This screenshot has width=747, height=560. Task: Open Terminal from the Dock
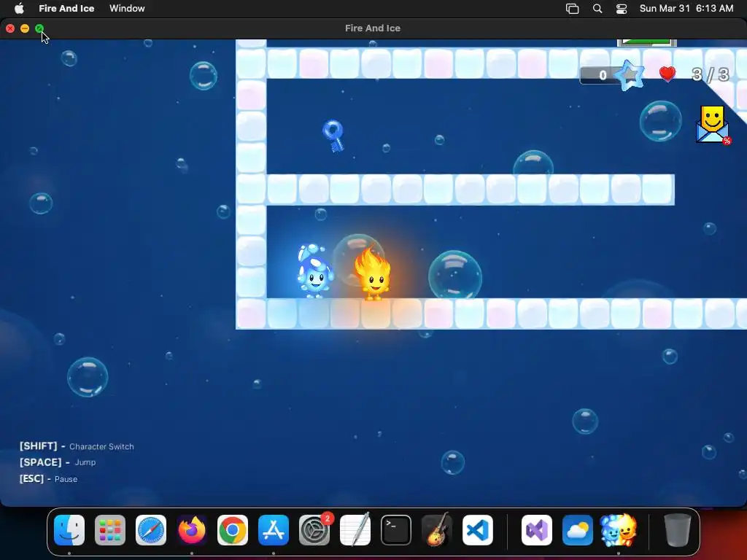click(x=396, y=529)
